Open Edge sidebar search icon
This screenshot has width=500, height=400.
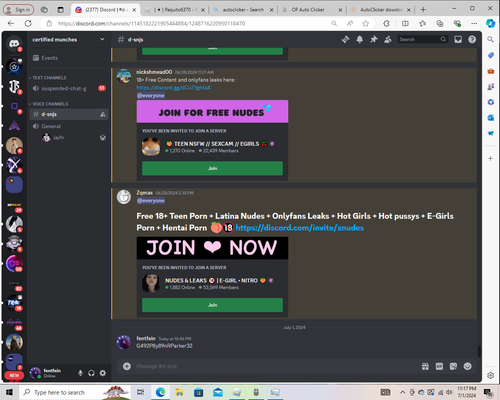[x=490, y=39]
